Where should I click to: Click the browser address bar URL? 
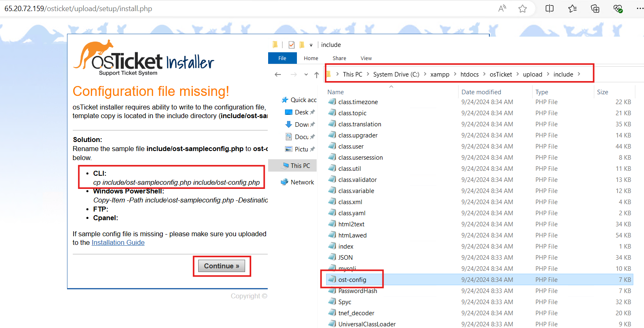point(78,9)
